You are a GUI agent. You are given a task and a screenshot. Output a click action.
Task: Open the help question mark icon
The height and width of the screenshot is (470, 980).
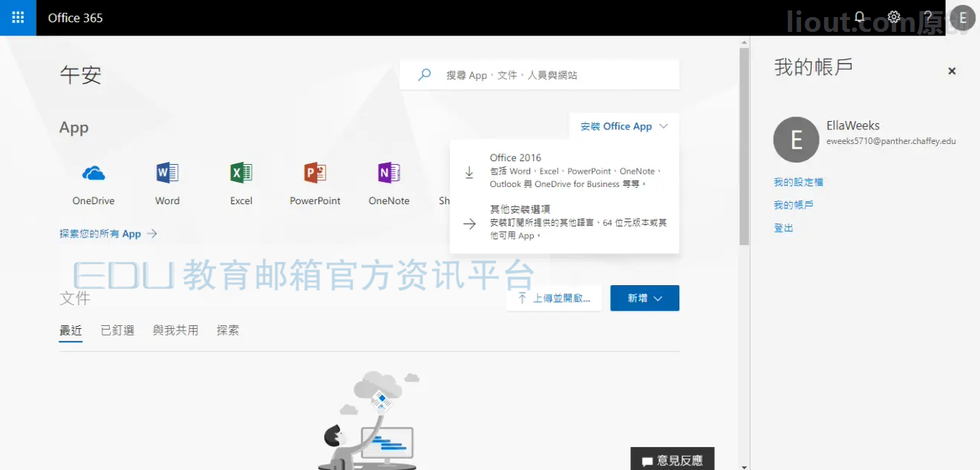click(x=928, y=18)
